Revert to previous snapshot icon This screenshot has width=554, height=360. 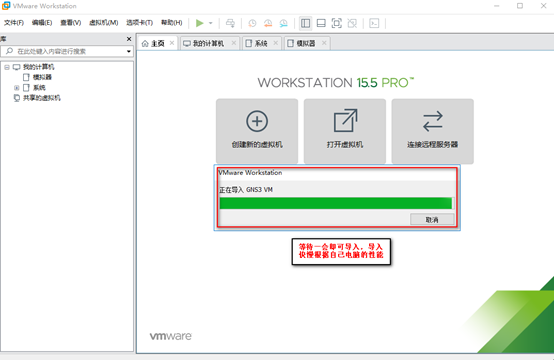click(x=268, y=23)
